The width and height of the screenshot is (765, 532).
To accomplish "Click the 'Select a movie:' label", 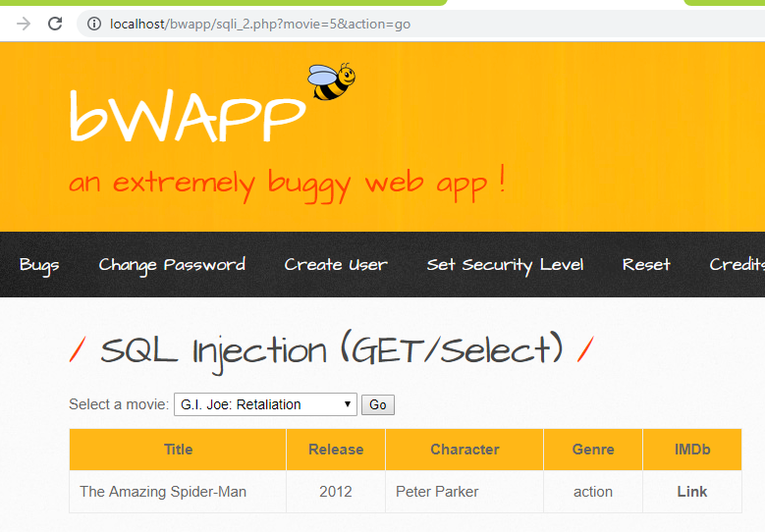I will [119, 404].
